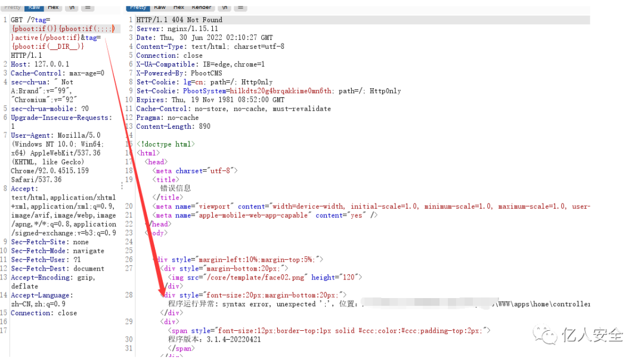Click the 'HTTP/1.1 404 Not Found' status line
Screen dimensions: 644x363
click(179, 20)
